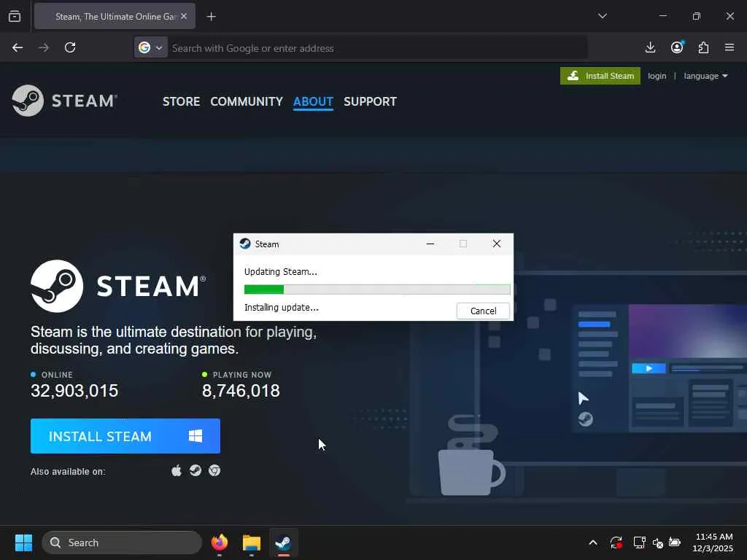This screenshot has width=747, height=560.
Task: Click the muted volume tray icon
Action: 657,542
